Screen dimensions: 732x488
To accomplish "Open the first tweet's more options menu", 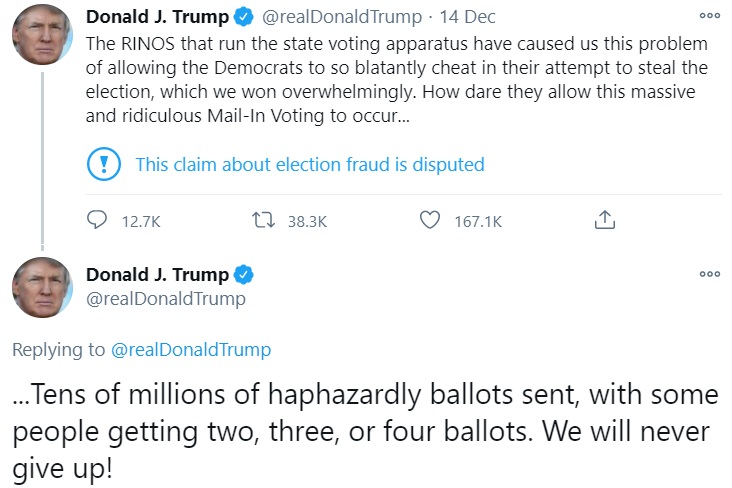I will 709,17.
